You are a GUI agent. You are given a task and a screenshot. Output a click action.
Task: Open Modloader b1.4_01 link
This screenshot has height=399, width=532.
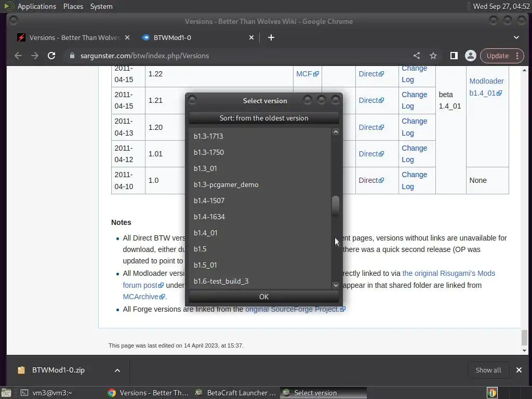tap(486, 87)
